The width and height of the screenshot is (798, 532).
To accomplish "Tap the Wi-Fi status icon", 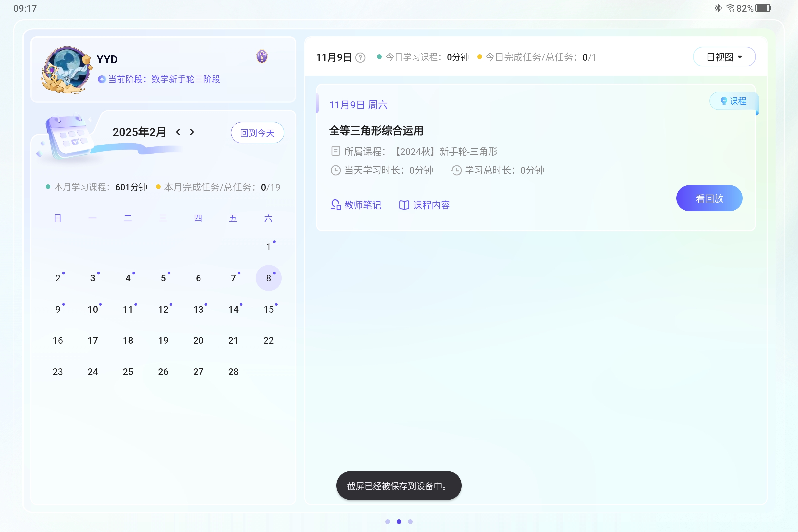I will pos(730,8).
